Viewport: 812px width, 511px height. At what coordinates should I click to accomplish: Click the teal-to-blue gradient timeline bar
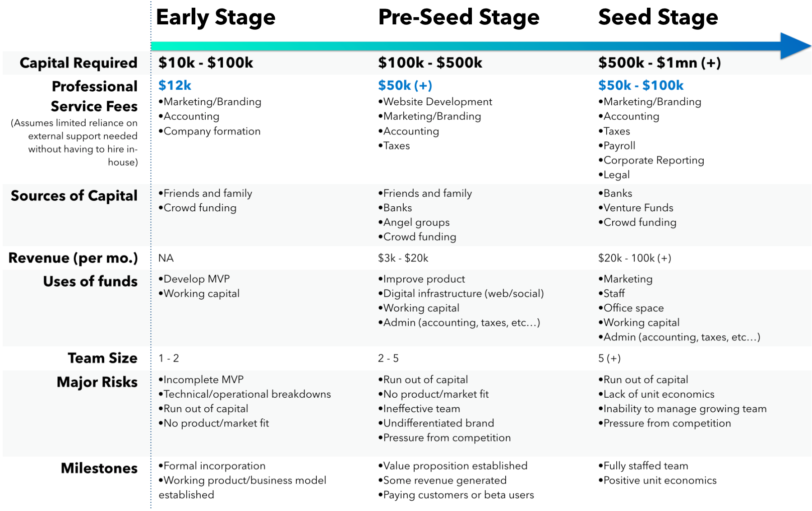coord(451,46)
